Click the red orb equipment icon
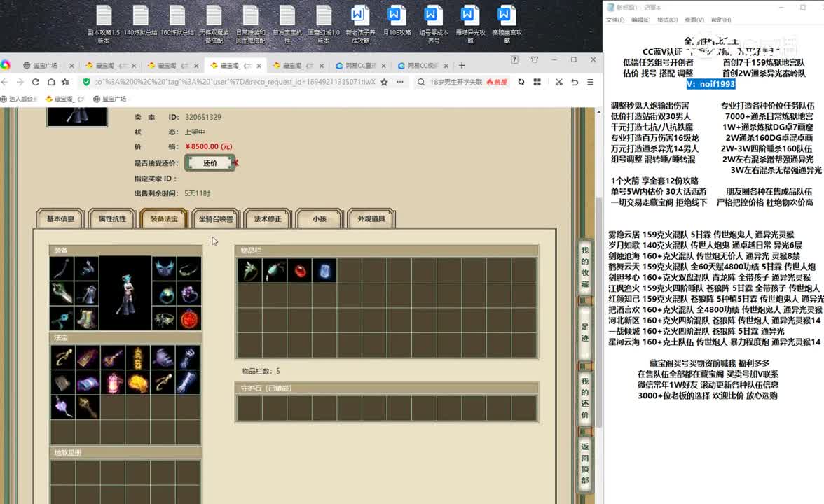Viewport: 824px width, 504px height. pyautogui.click(x=189, y=318)
